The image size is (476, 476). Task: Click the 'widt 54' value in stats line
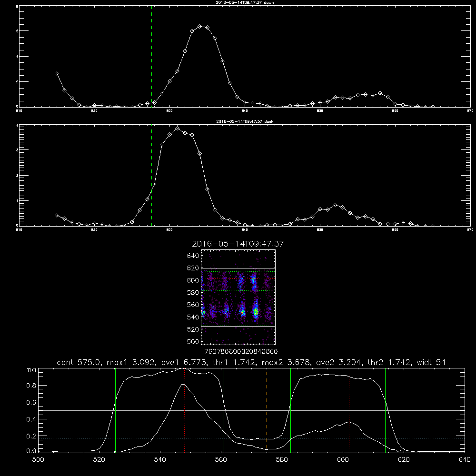click(x=431, y=362)
